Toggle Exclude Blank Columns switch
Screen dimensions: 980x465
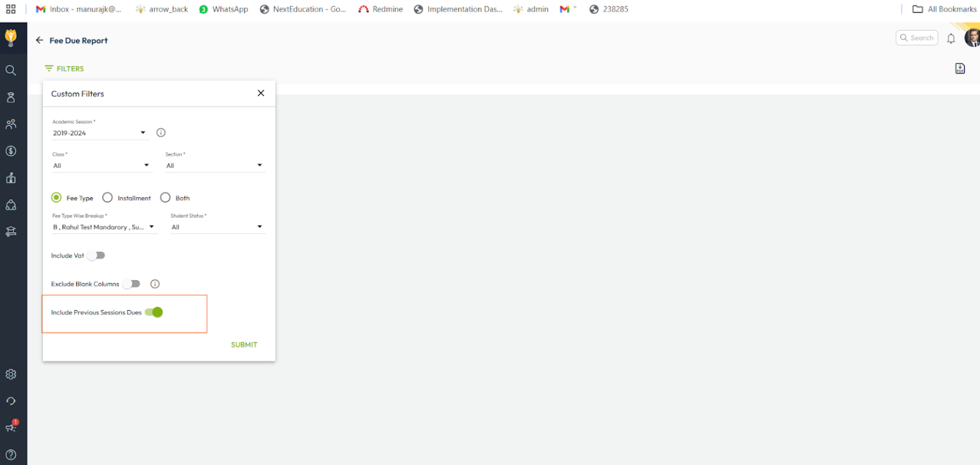pos(131,284)
